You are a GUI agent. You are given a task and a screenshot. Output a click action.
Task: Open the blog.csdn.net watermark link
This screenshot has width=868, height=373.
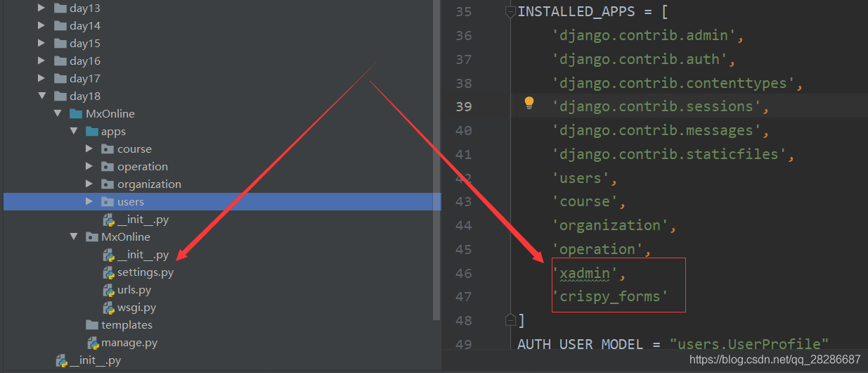[775, 360]
